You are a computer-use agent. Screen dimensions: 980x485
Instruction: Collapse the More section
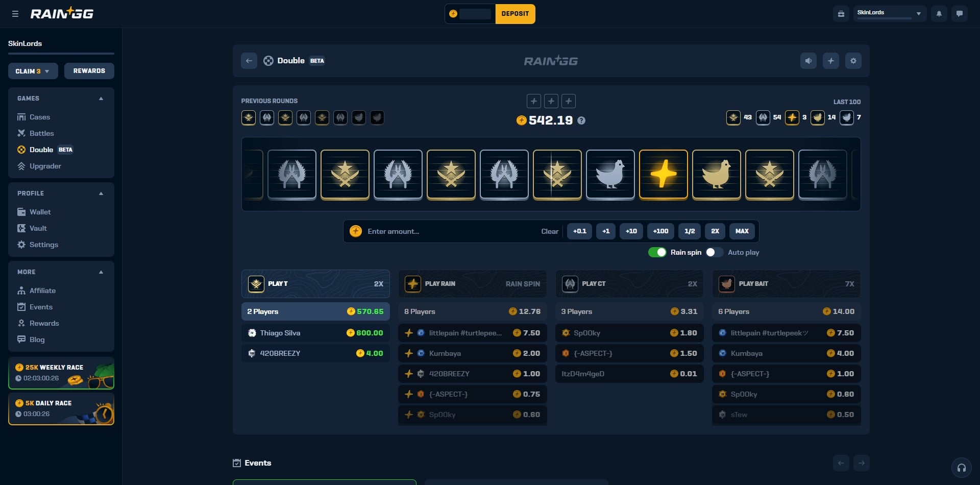point(101,272)
